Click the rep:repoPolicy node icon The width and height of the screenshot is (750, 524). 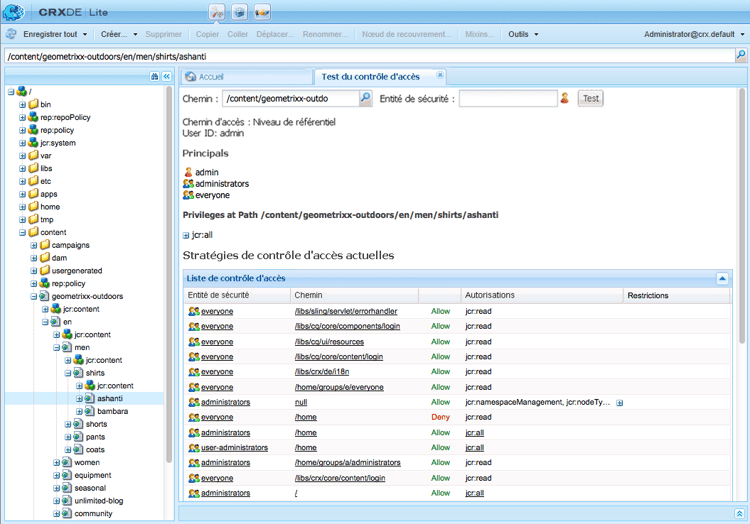[x=33, y=117]
